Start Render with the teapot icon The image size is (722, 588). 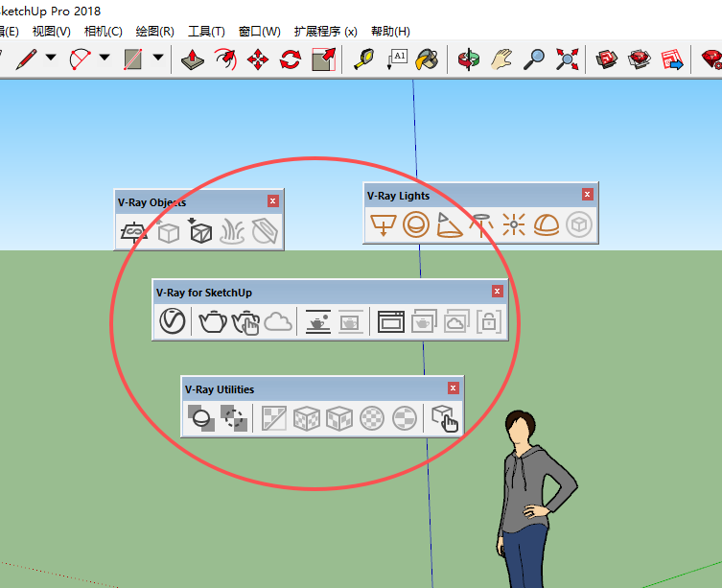click(213, 321)
